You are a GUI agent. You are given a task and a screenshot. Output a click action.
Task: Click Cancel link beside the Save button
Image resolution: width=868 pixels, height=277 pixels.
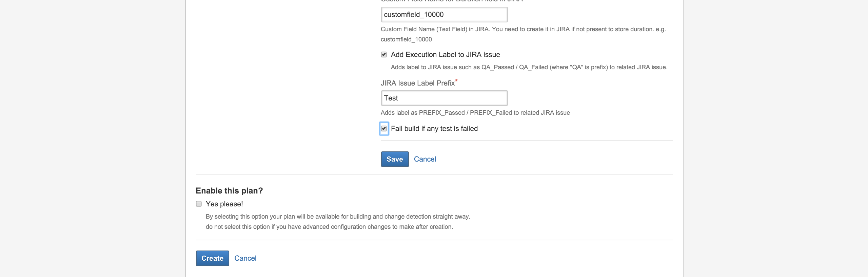425,159
